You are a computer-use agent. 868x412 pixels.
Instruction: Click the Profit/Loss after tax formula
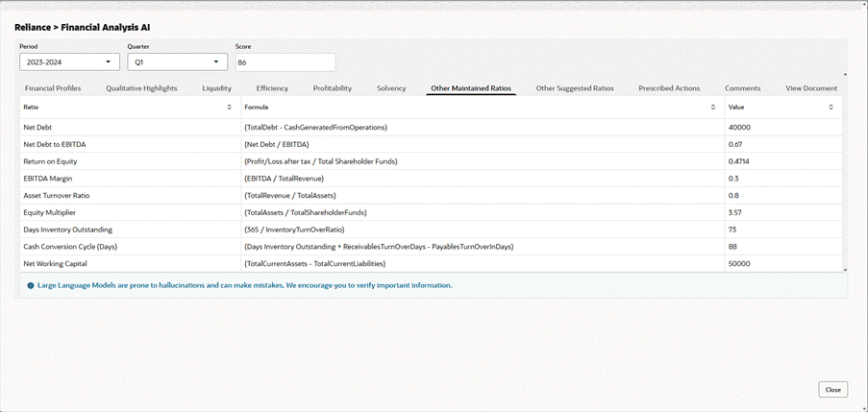[321, 161]
